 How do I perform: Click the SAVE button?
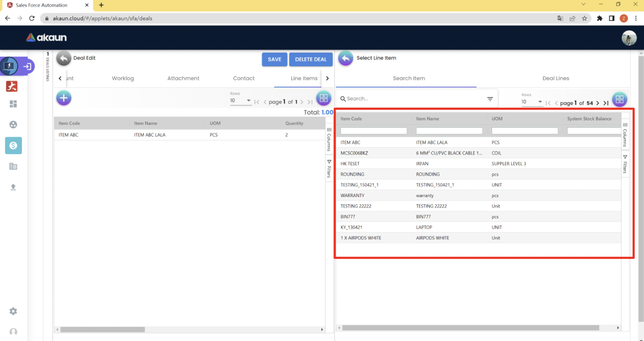[274, 59]
